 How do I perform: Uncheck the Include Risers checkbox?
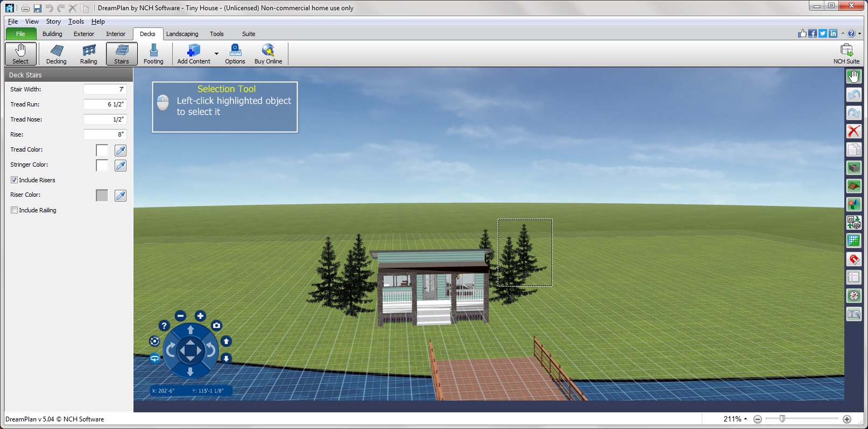(x=15, y=180)
